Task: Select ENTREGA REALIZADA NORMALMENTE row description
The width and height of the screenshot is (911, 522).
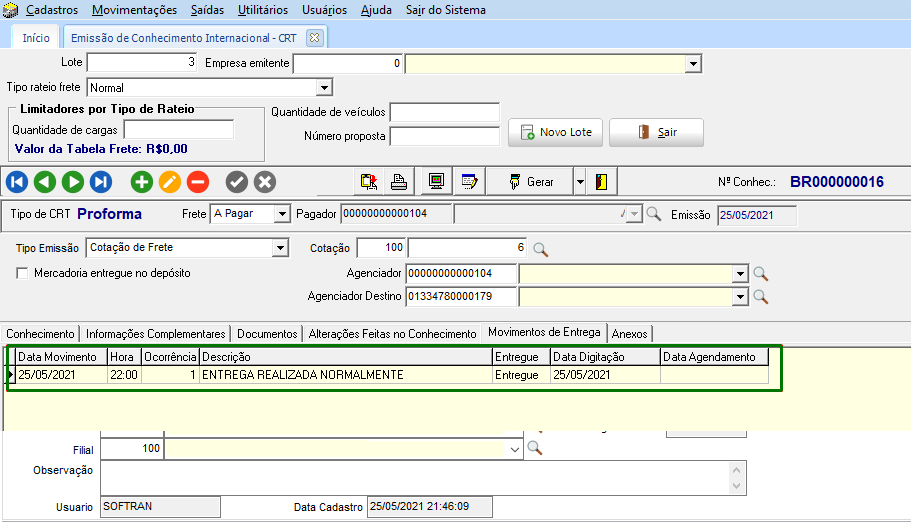Action: coord(303,375)
